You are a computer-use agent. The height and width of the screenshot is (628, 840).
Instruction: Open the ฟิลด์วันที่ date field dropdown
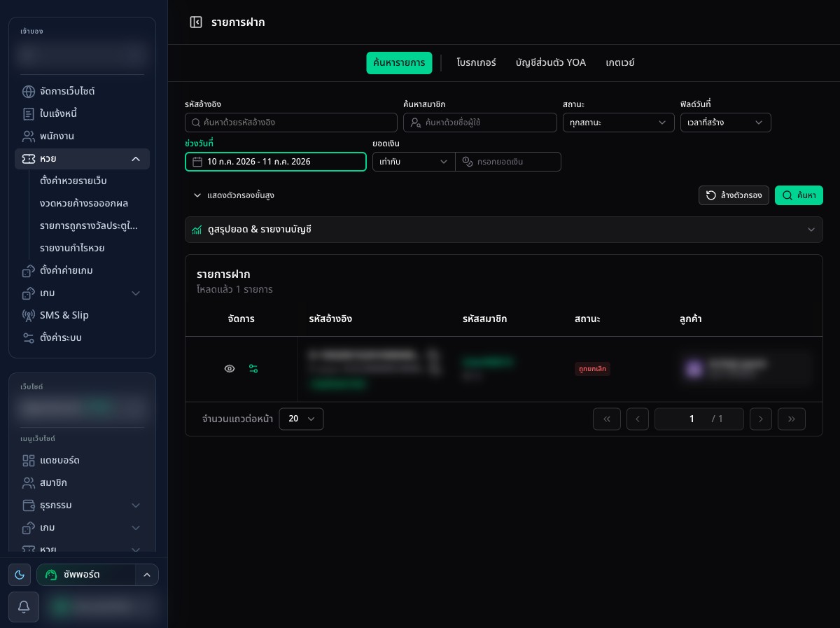pos(725,123)
